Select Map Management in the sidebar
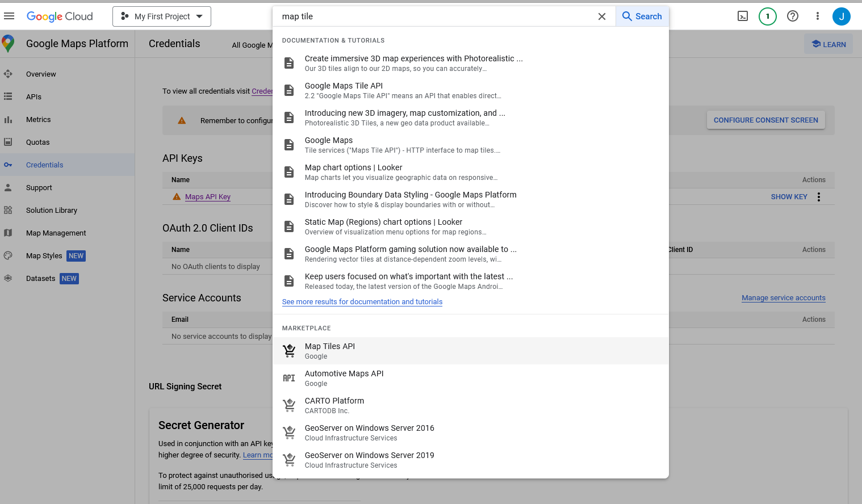862x504 pixels. [56, 233]
